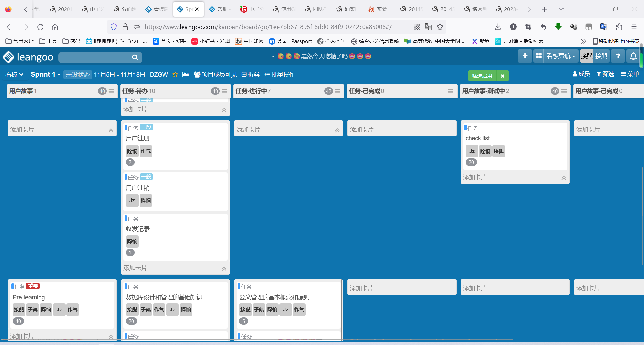Open the 任务-已完成 column menu icon
Viewport: 644px width, 345px height.
coord(451,91)
